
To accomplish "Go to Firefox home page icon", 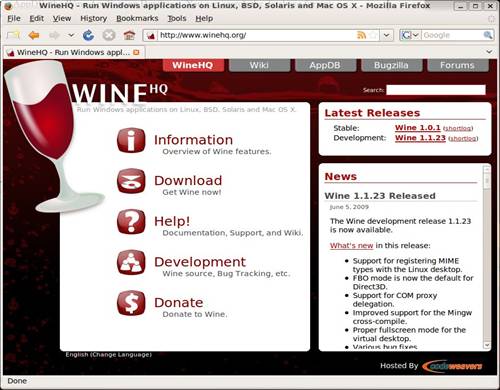I will [x=129, y=35].
